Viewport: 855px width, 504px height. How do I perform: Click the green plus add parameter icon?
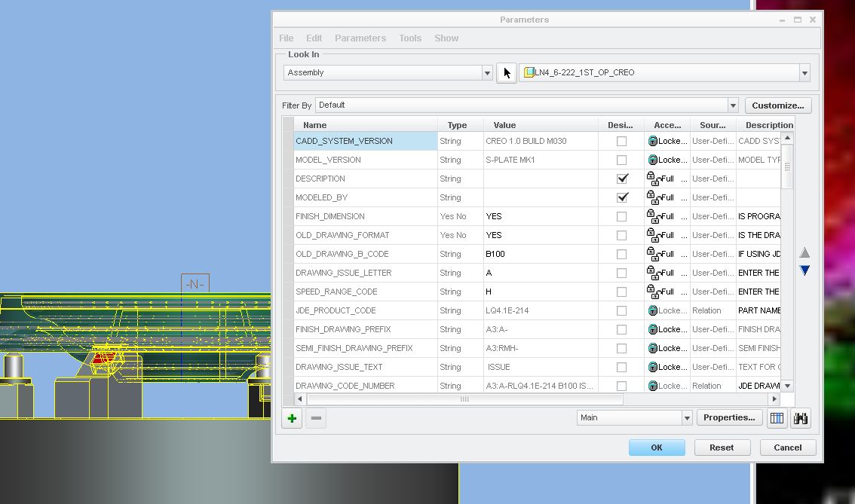pos(292,418)
